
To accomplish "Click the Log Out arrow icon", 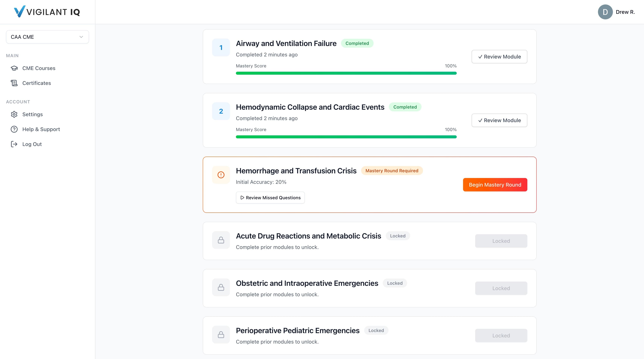I will [x=14, y=144].
